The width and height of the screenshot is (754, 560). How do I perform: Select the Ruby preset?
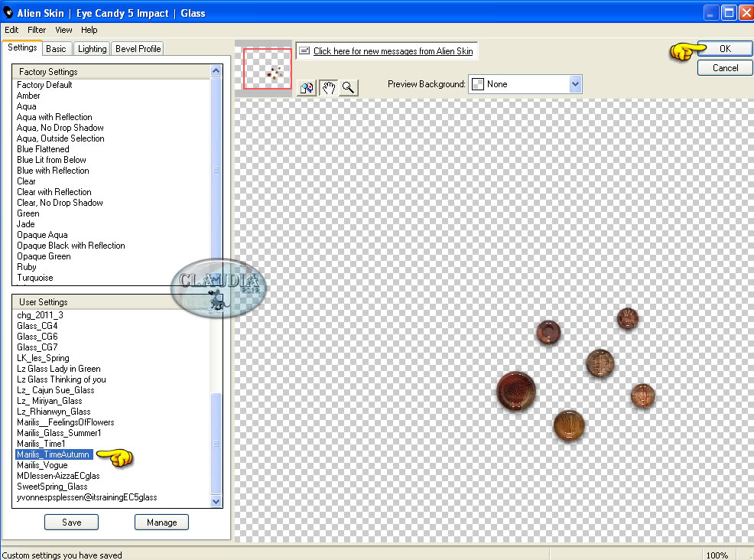27,266
